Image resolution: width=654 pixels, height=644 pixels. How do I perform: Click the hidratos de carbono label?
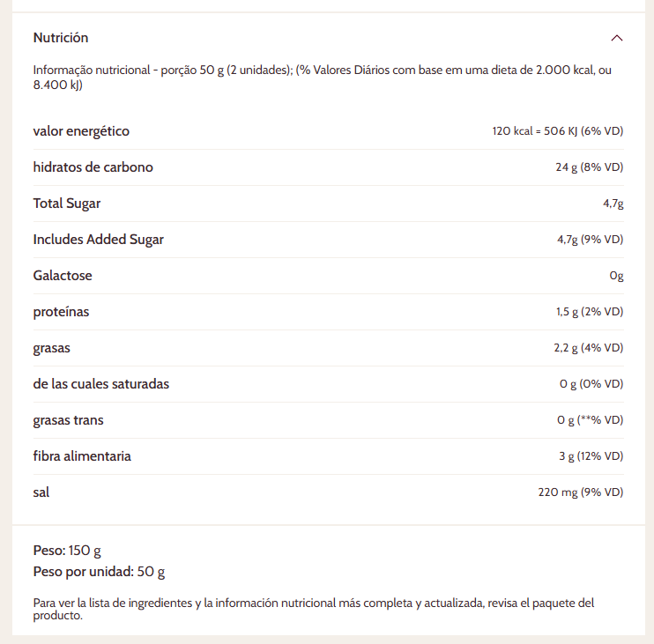coord(93,167)
